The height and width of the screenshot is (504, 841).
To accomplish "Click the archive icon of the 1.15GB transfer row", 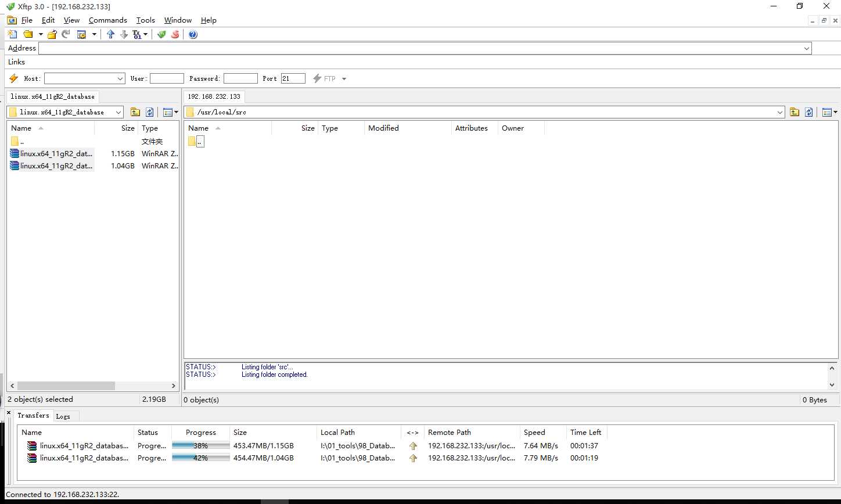I will 32,446.
